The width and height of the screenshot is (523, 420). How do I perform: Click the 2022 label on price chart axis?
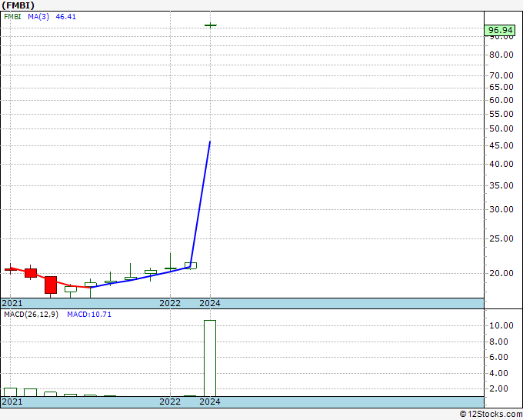tap(170, 303)
